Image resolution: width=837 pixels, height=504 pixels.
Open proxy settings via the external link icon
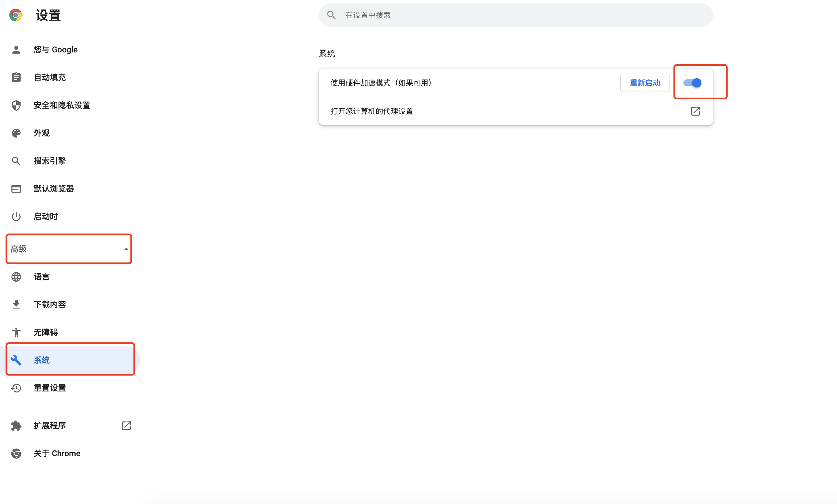pyautogui.click(x=695, y=111)
